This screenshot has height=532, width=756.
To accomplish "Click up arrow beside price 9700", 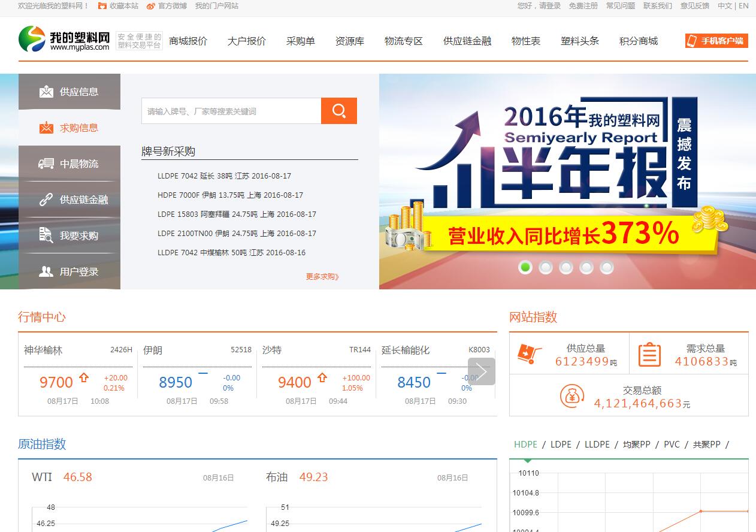I will point(84,378).
